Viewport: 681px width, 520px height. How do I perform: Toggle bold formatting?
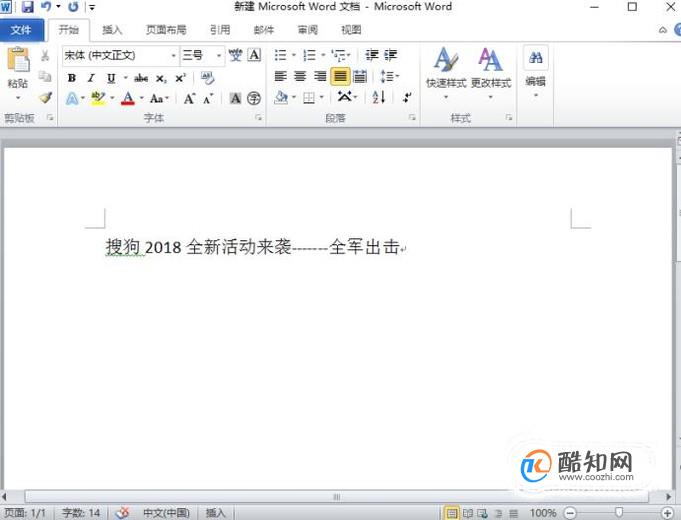pyautogui.click(x=72, y=78)
